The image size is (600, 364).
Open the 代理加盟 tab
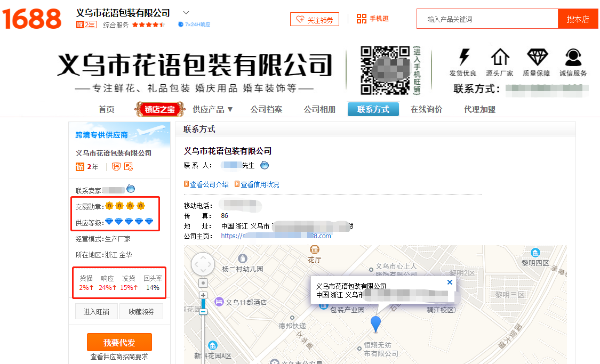479,109
